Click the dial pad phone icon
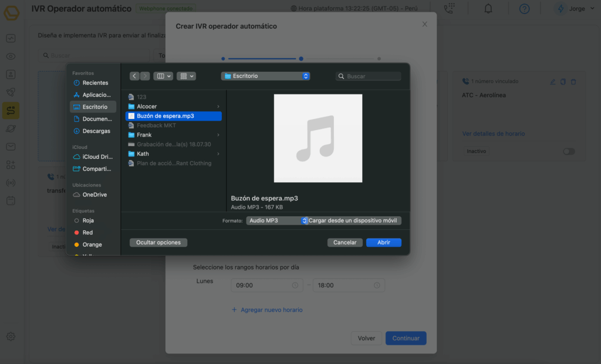Image resolution: width=601 pixels, height=364 pixels. pos(450,9)
